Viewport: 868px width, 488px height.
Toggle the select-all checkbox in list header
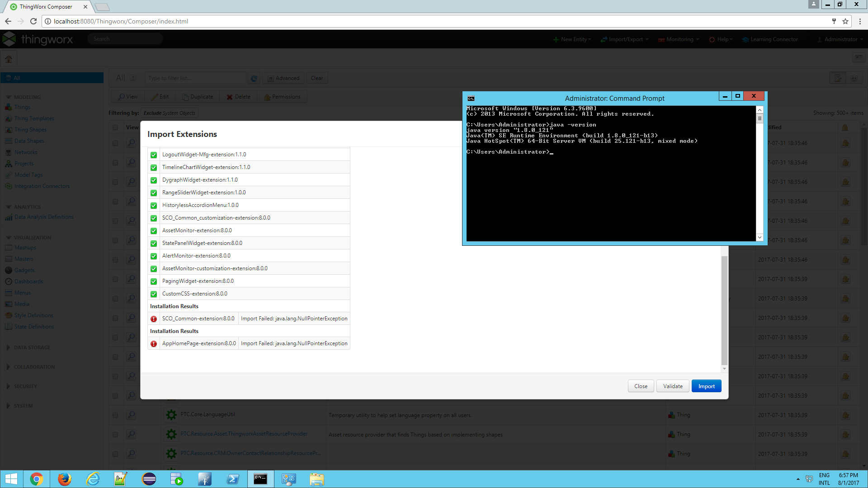[x=115, y=127]
